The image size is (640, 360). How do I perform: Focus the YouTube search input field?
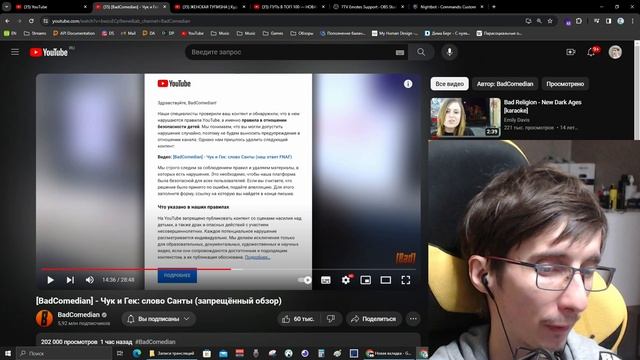(x=290, y=52)
